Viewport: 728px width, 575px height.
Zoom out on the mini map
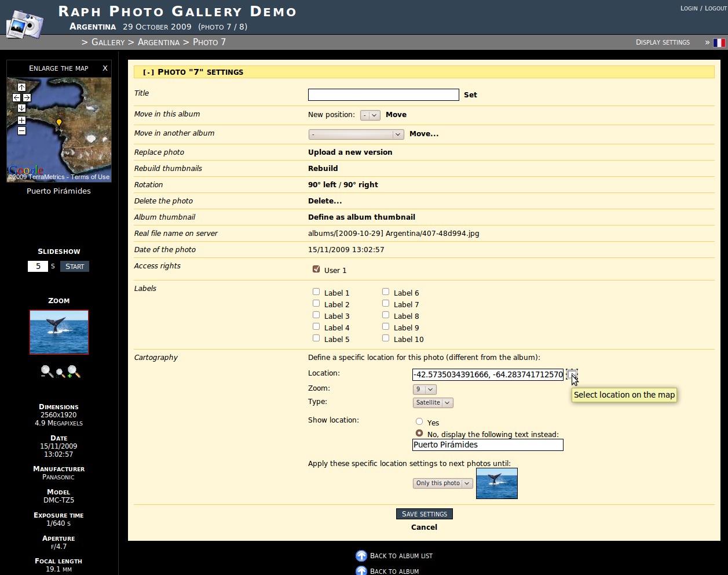tap(21, 131)
